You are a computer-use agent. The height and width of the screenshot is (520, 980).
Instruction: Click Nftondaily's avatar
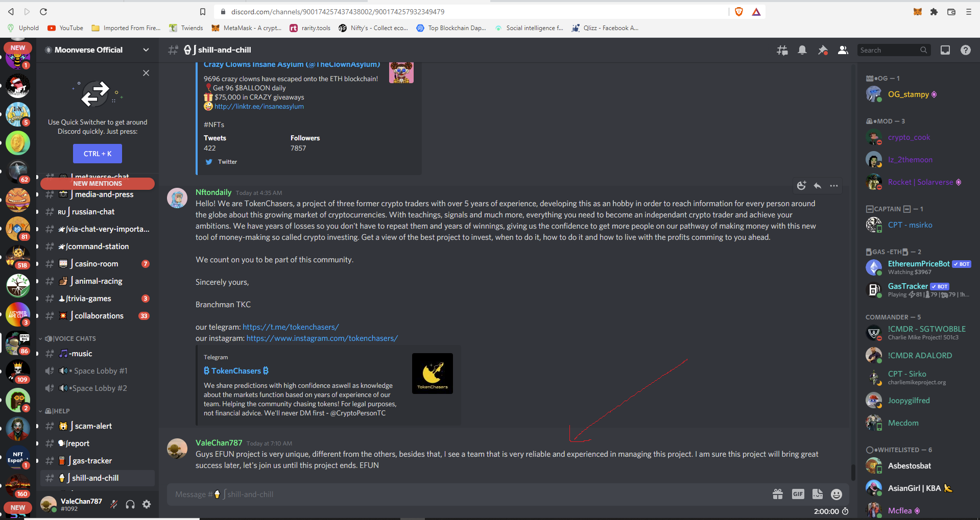177,198
